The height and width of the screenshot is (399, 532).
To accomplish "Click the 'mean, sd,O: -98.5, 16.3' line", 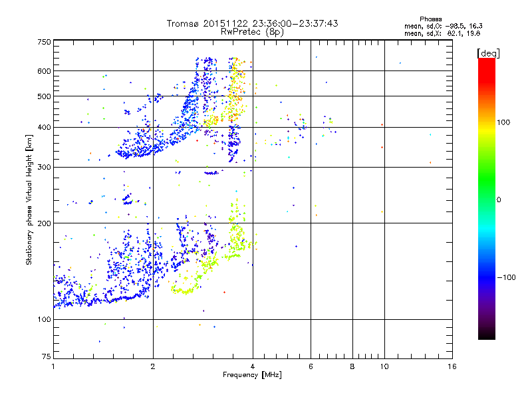I will (x=443, y=26).
